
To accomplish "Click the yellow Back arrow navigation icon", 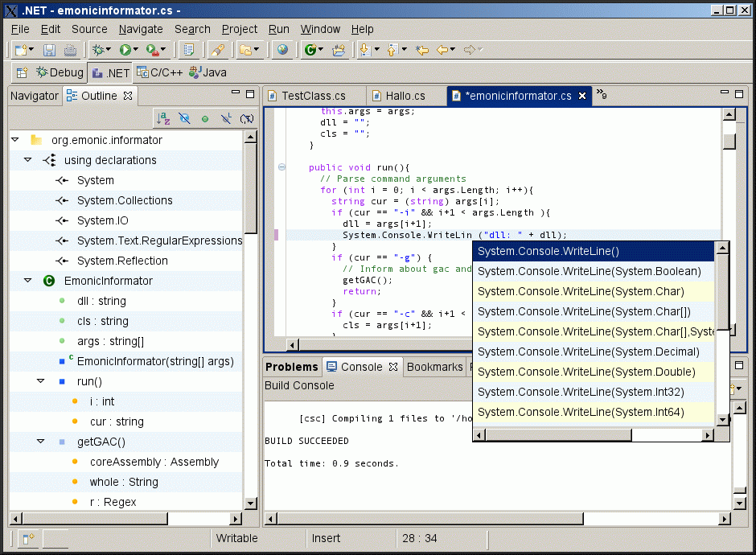I will click(442, 50).
